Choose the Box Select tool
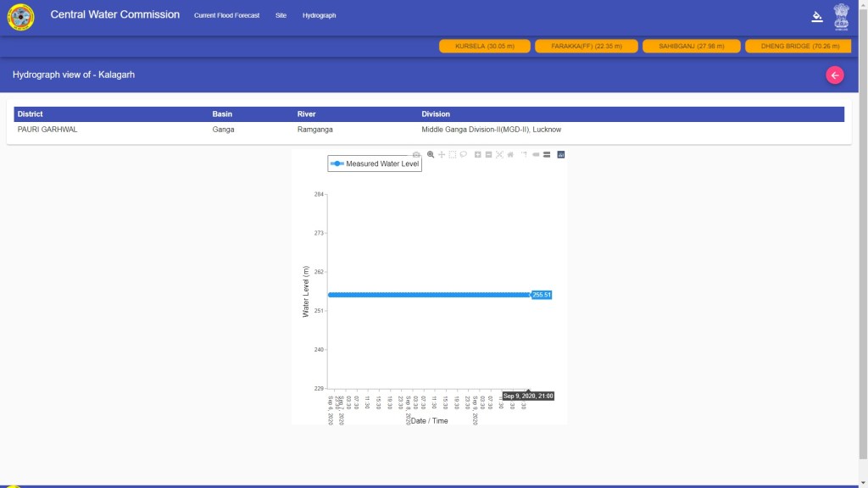This screenshot has height=488, width=868. pos(453,155)
